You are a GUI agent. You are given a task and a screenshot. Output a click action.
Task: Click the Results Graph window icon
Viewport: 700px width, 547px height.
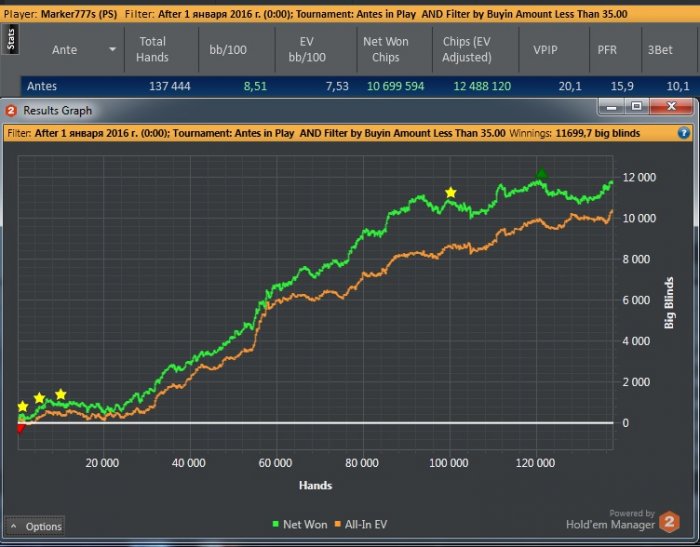pos(12,111)
